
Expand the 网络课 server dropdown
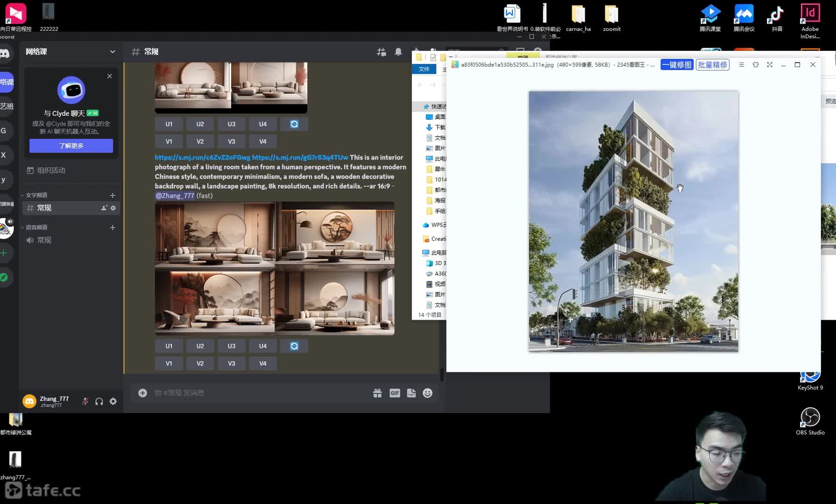click(113, 52)
